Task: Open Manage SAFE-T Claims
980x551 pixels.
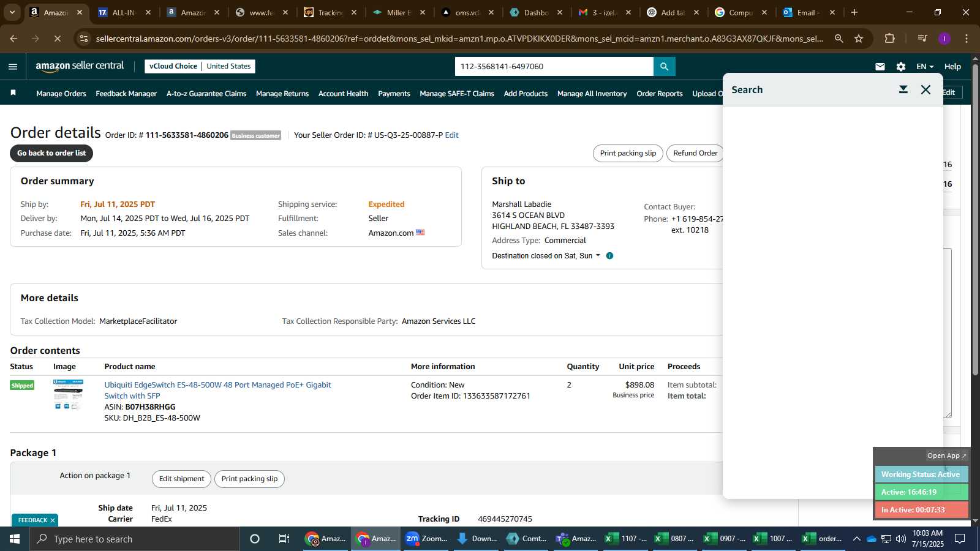Action: point(457,94)
